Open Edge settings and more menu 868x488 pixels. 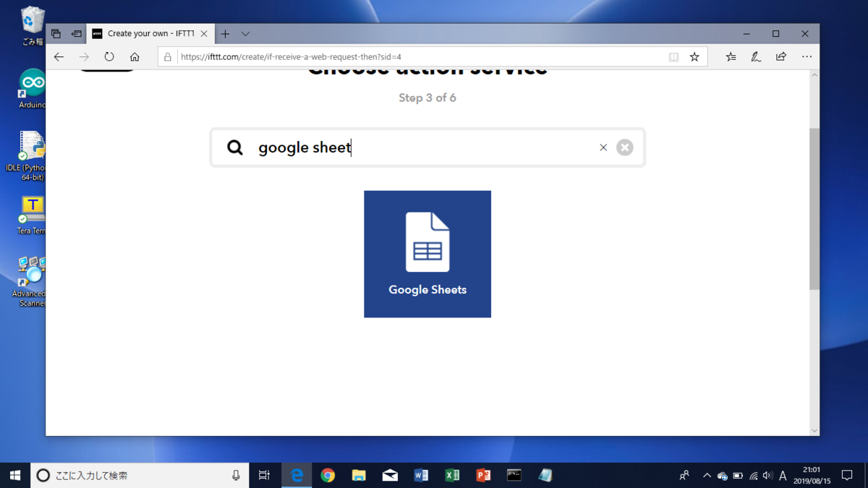click(x=807, y=56)
